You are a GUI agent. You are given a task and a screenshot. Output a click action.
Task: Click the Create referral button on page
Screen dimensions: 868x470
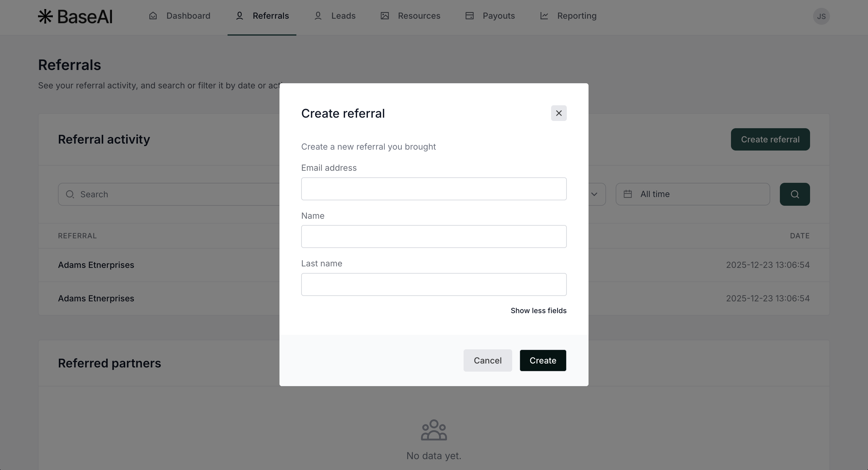point(770,139)
